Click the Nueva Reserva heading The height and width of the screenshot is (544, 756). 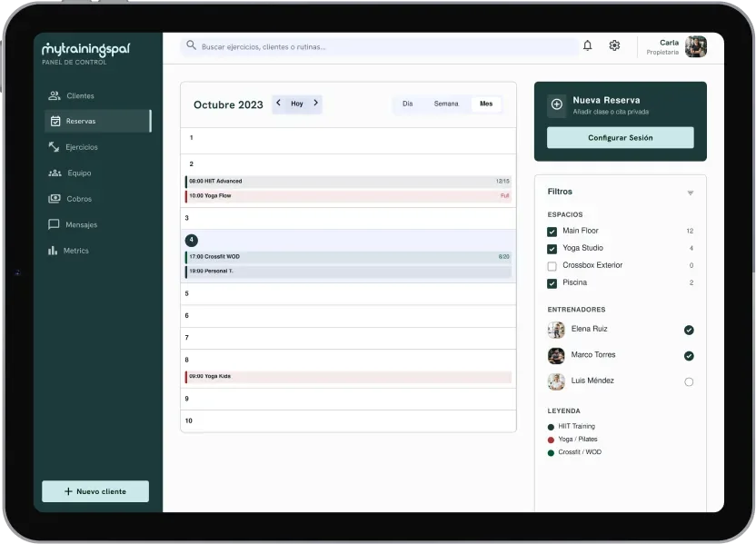(607, 100)
